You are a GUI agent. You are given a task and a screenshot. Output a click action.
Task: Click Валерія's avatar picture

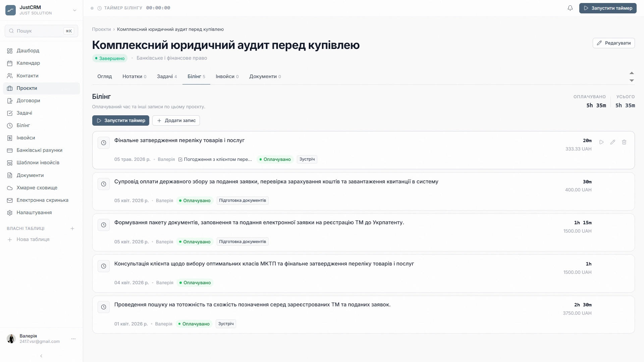point(11,339)
